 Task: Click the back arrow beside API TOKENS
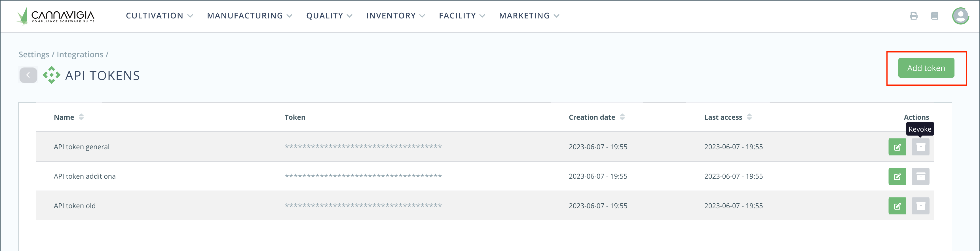click(28, 75)
